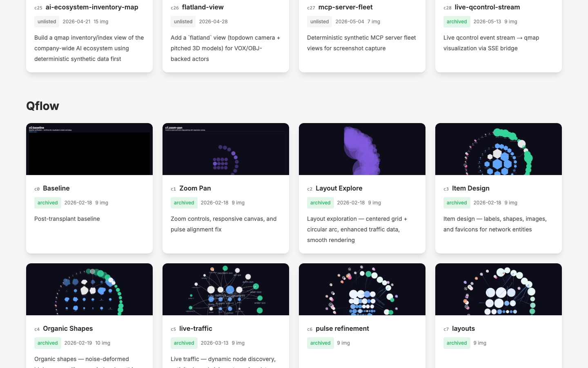
Task: Click the unlisted badge on flatland-view
Action: (x=183, y=22)
